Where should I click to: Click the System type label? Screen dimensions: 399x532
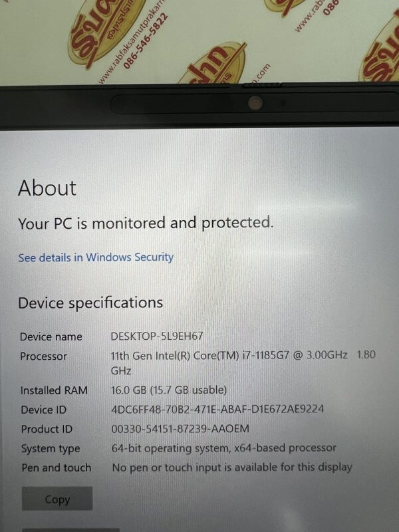[51, 448]
